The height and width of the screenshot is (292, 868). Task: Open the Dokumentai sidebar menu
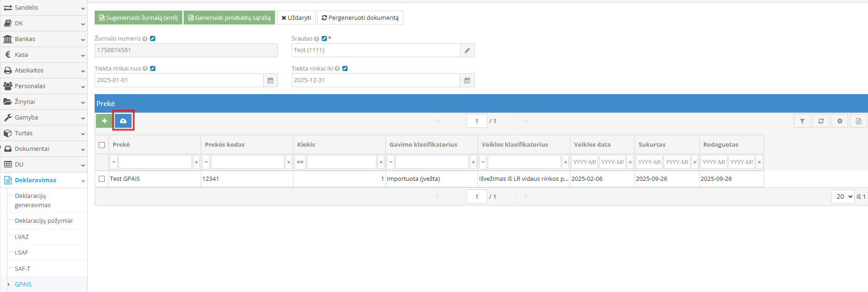44,149
